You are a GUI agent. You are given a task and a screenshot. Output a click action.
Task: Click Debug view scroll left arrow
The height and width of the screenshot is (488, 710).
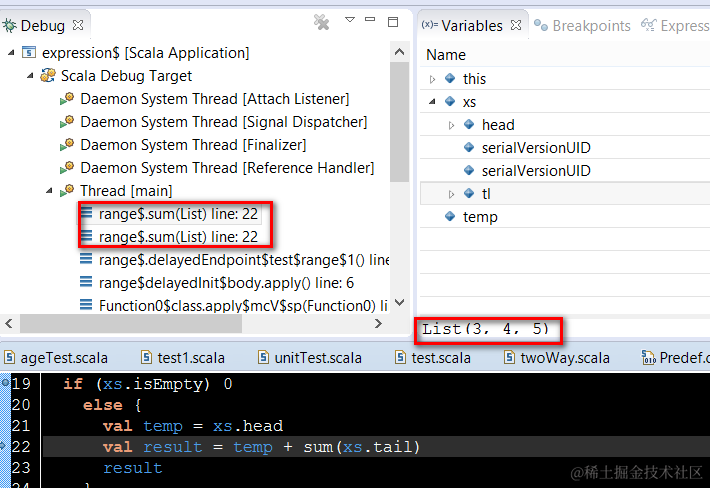pos(9,323)
